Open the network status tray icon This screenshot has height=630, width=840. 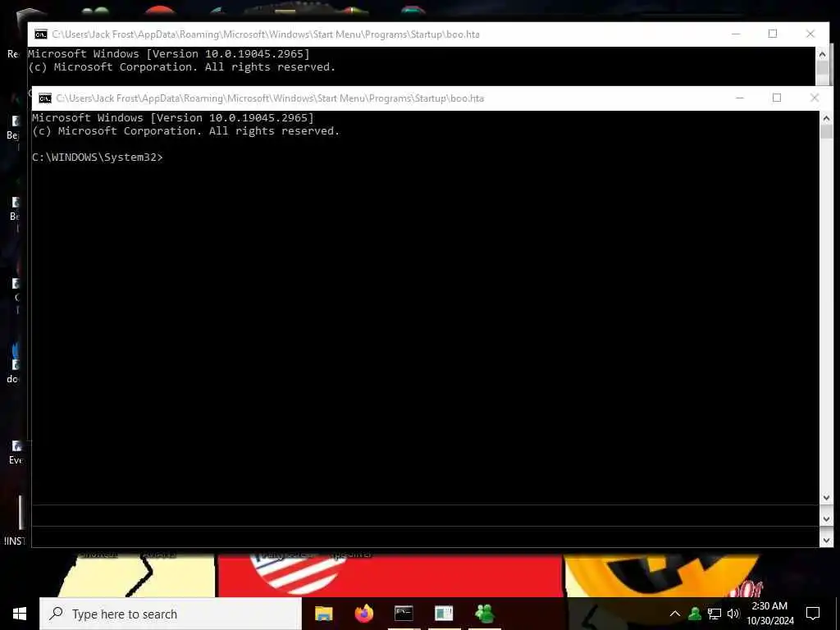click(714, 614)
